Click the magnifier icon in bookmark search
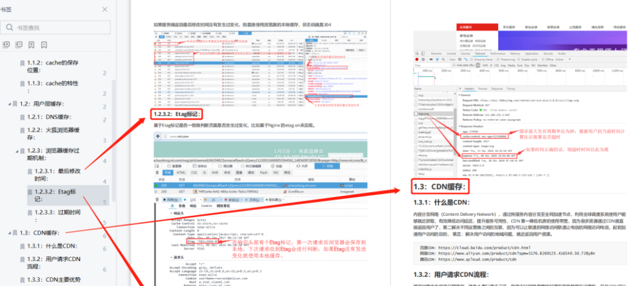 [10, 27]
